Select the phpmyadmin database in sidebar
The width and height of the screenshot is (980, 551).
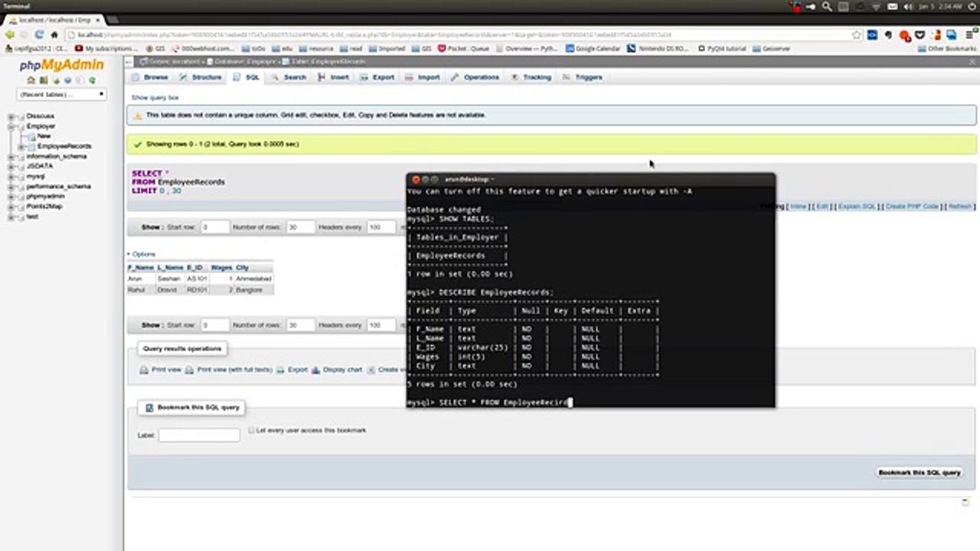(x=45, y=197)
